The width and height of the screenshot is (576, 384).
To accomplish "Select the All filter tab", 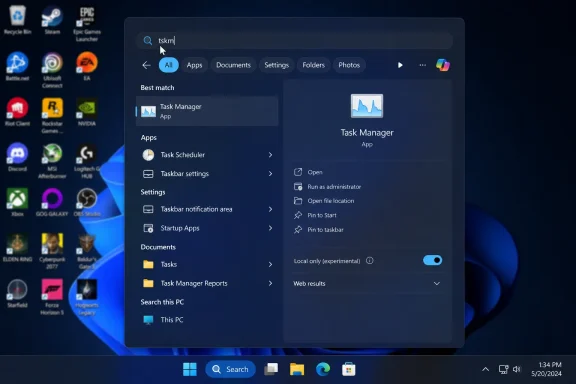I will pyautogui.click(x=169, y=65).
